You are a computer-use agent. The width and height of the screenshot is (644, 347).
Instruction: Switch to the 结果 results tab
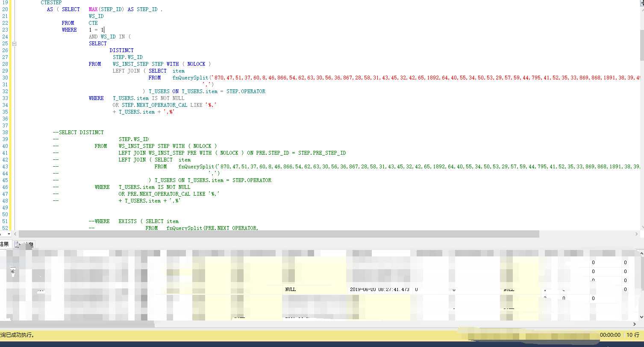coord(5,244)
